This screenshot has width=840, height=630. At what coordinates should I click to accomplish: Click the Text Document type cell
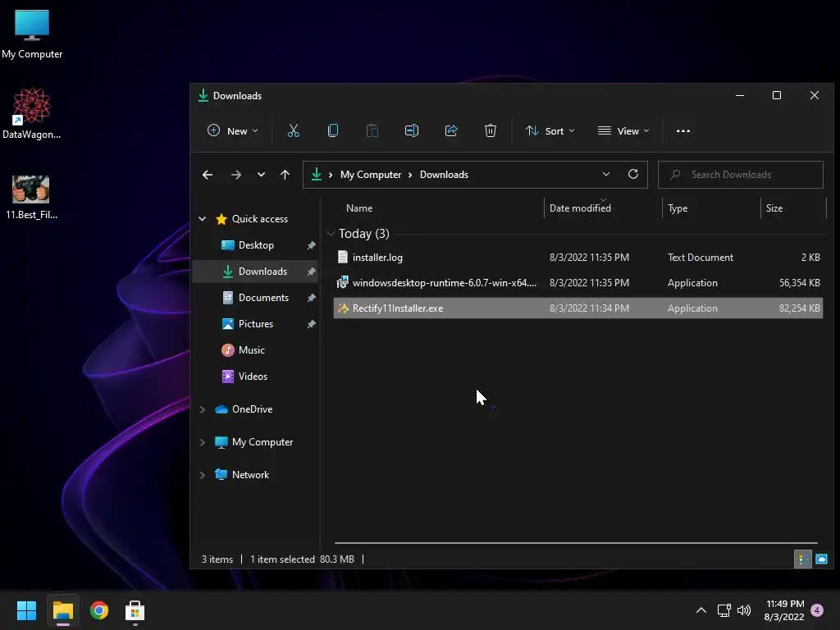pyautogui.click(x=701, y=258)
